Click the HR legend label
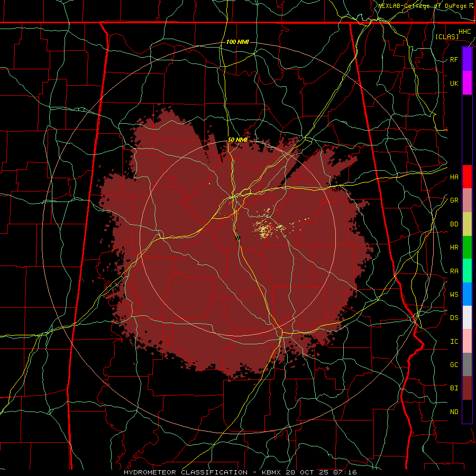Image resolution: width=476 pixels, height=476 pixels. [x=454, y=248]
